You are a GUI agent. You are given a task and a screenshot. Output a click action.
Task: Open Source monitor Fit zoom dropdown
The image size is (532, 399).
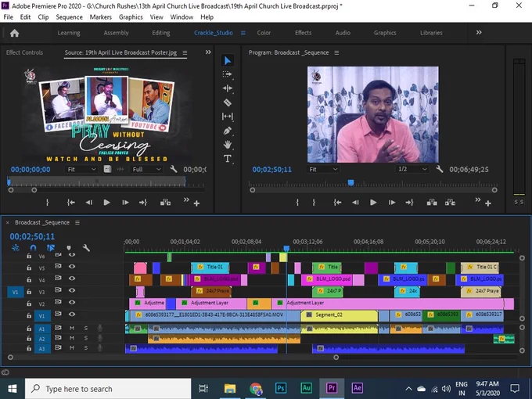tap(81, 169)
